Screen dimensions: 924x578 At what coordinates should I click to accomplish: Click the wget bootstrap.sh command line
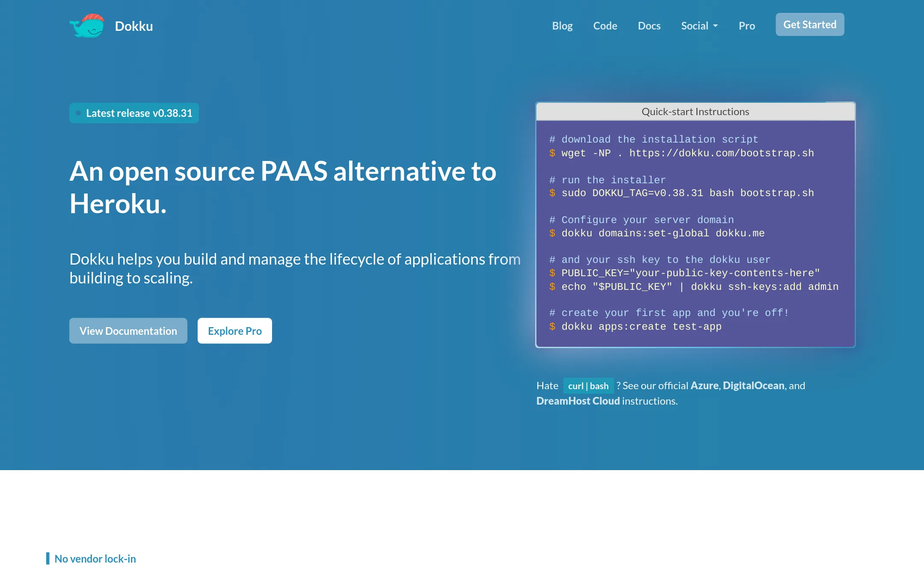click(681, 153)
